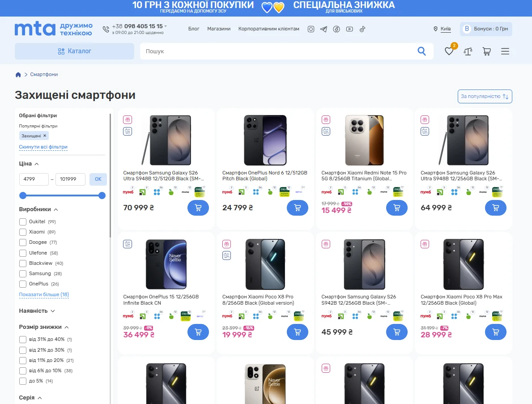Click gift icon on Poco X8 Pro Max card
532x404 pixels.
[x=425, y=244]
